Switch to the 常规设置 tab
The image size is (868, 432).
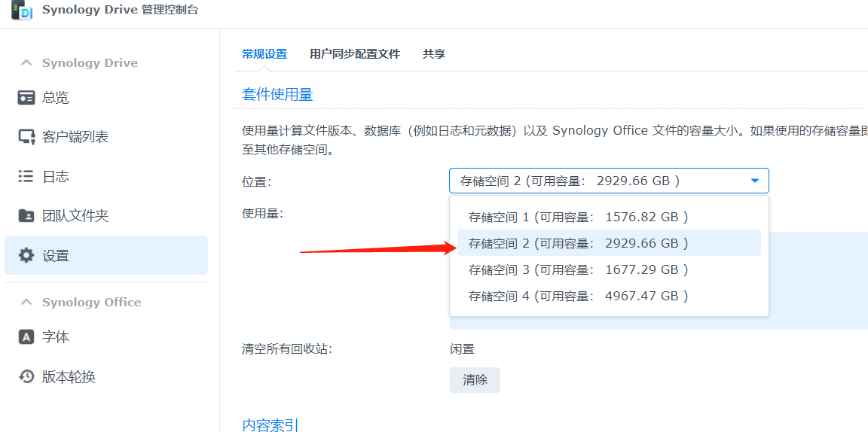click(x=264, y=54)
